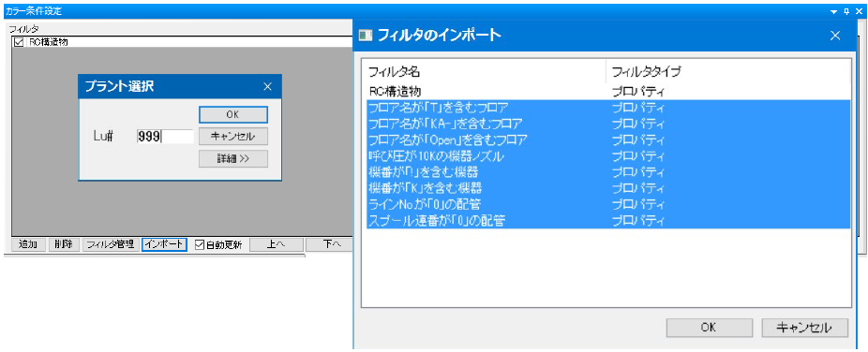Pin the カラー条件設定 panel

[846, 10]
